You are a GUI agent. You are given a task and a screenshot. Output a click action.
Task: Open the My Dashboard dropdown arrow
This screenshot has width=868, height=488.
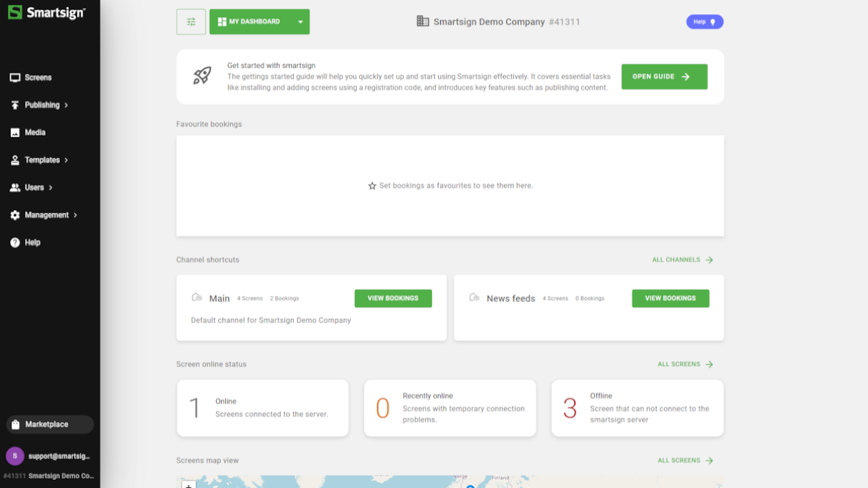(x=300, y=22)
